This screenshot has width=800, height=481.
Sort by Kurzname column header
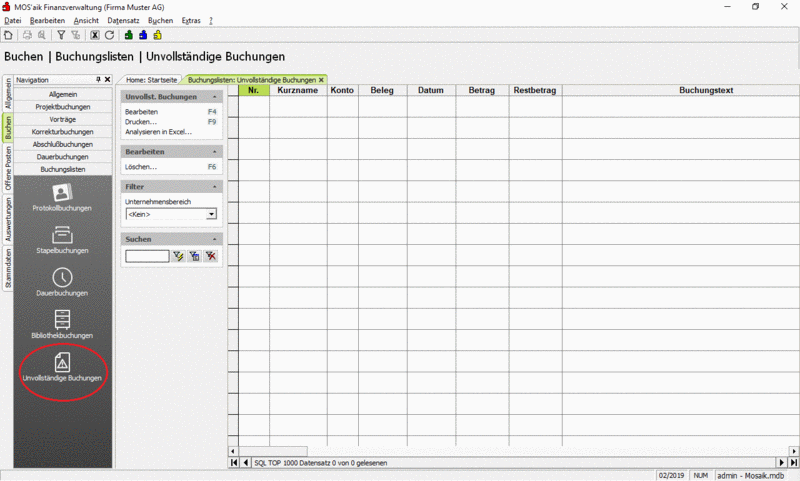click(298, 90)
